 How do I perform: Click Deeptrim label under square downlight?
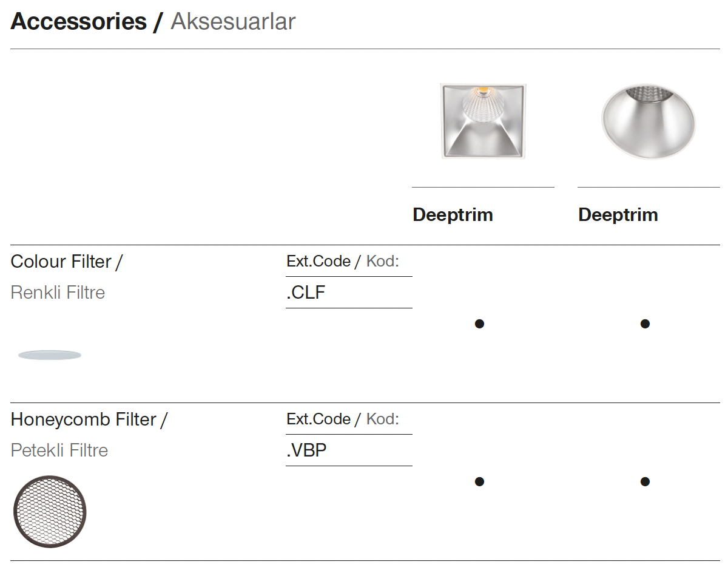point(453,215)
